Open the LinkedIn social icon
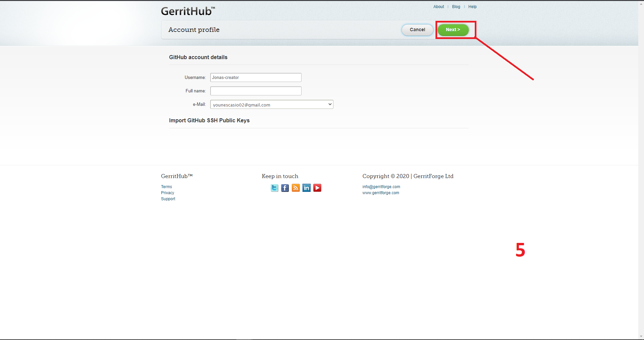Viewport: 644px width, 340px height. (x=307, y=188)
